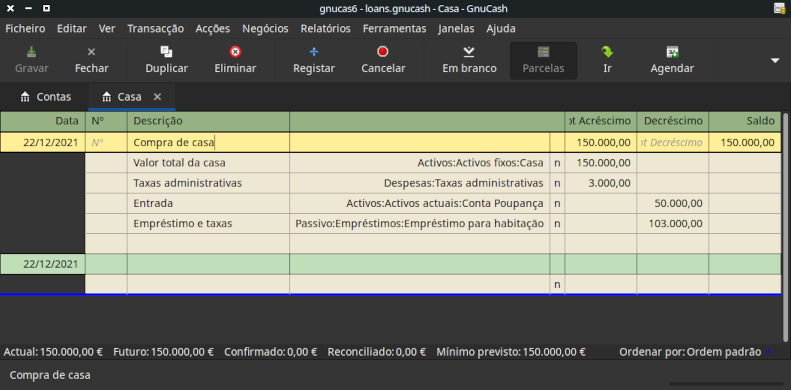The width and height of the screenshot is (791, 390).
Task: Click the Ir jump icon
Action: coord(607,51)
